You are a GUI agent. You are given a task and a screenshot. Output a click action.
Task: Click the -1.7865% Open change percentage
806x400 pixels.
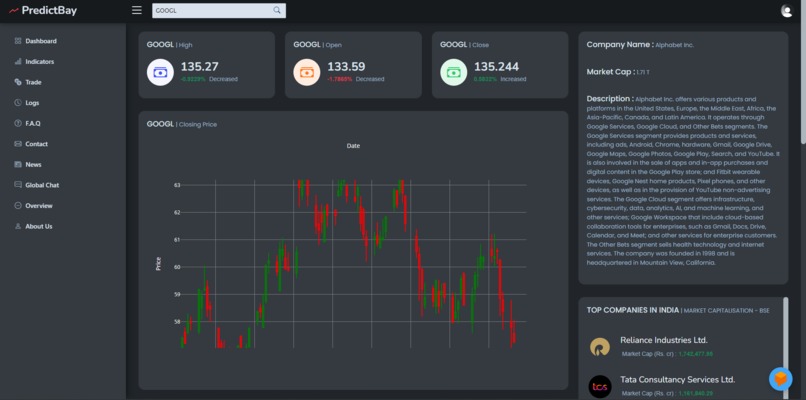340,79
